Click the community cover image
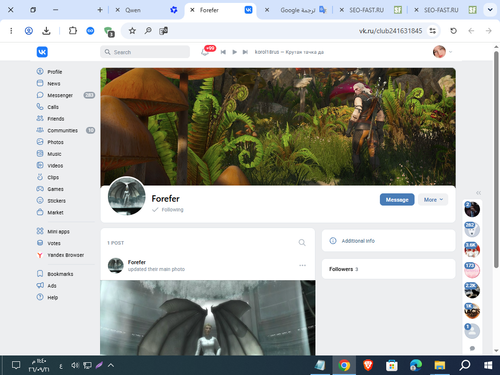The image size is (500, 375). pyautogui.click(x=278, y=127)
